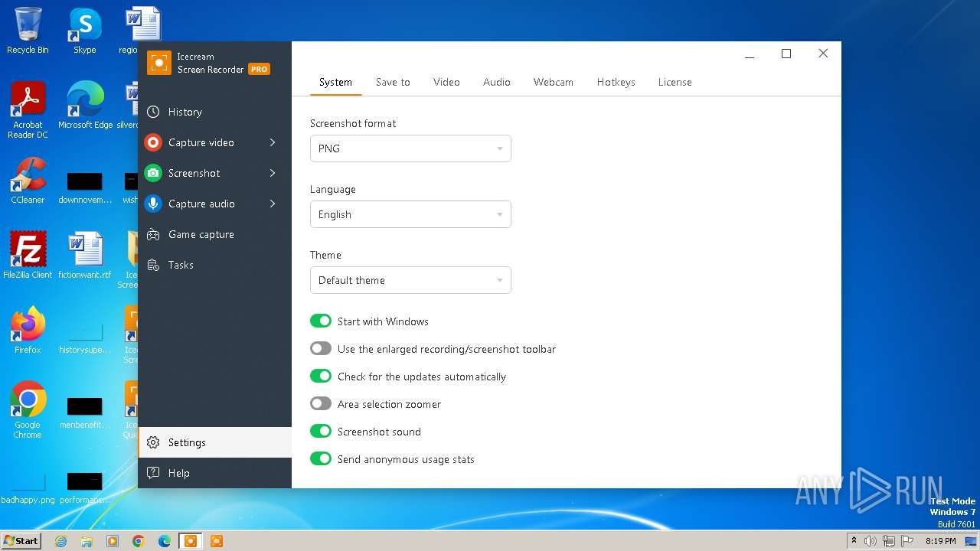Click the Action Center flag tray icon
The width and height of the screenshot is (980, 551).
point(906,541)
